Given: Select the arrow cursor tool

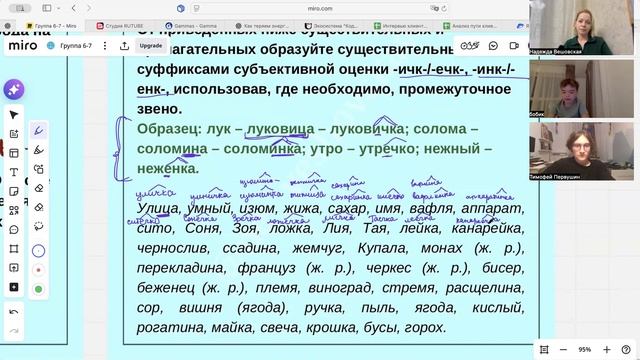Looking at the screenshot, I should tap(14, 115).
